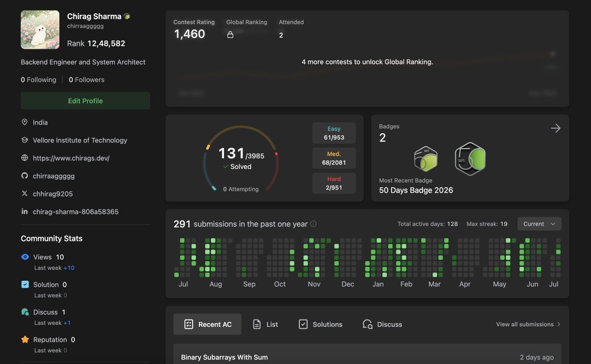Click the Discuss tab chat icon
The width and height of the screenshot is (591, 364).
(367, 324)
